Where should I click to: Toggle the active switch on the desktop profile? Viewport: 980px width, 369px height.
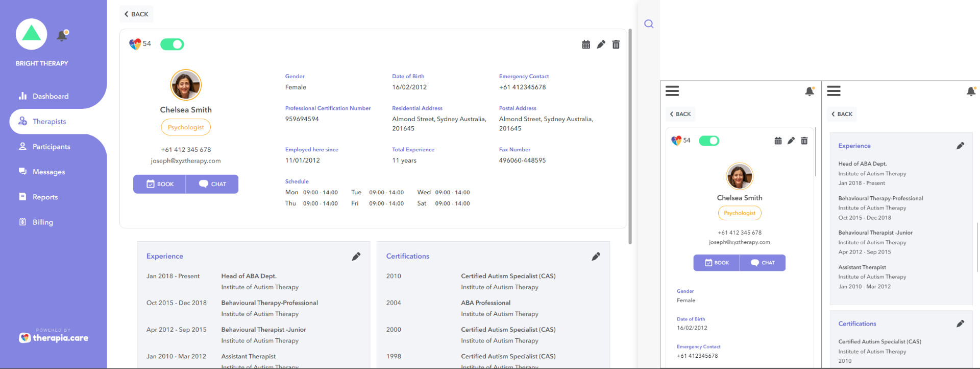tap(172, 44)
